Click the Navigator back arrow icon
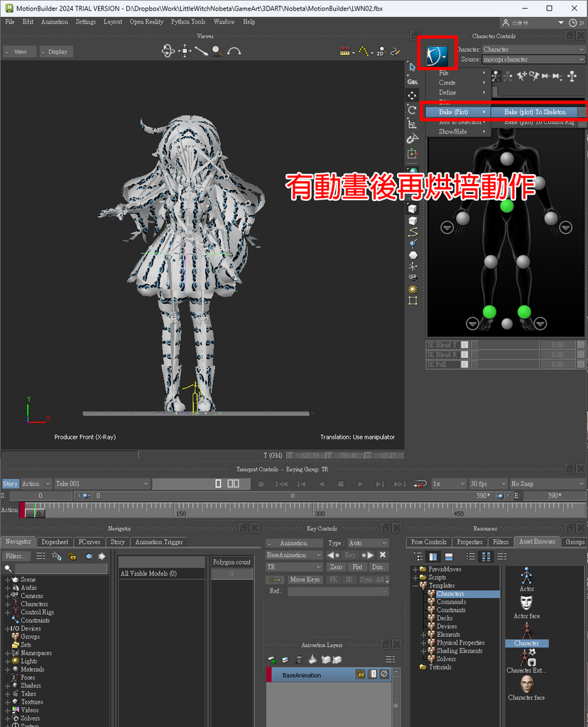Screen dimensions: 588x727 pos(88,556)
